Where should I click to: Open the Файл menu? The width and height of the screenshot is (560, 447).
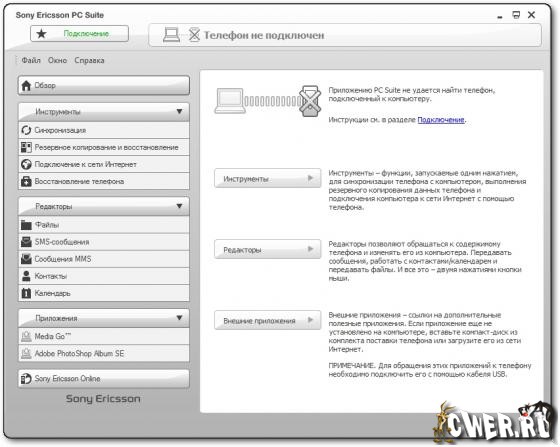[31, 60]
